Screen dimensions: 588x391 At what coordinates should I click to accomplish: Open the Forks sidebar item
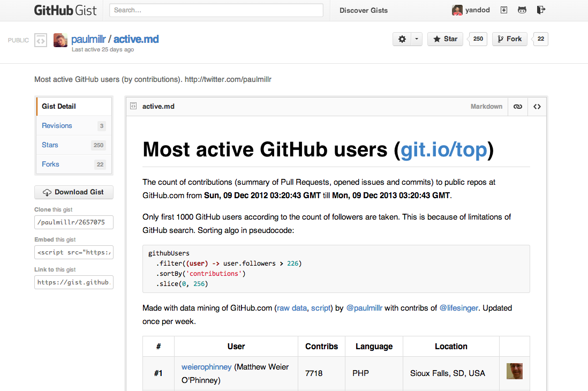(x=51, y=164)
